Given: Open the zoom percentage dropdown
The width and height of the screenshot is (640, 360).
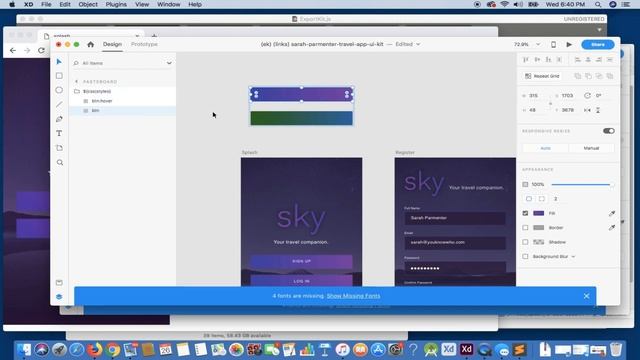Looking at the screenshot, I should 538,44.
